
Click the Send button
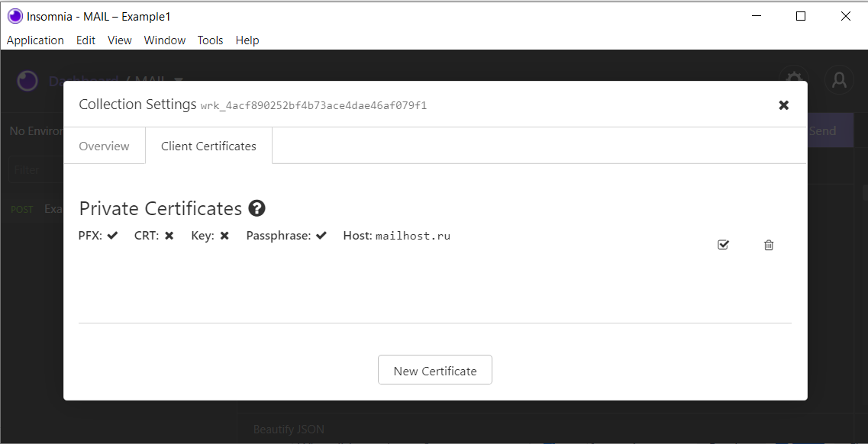(x=824, y=130)
